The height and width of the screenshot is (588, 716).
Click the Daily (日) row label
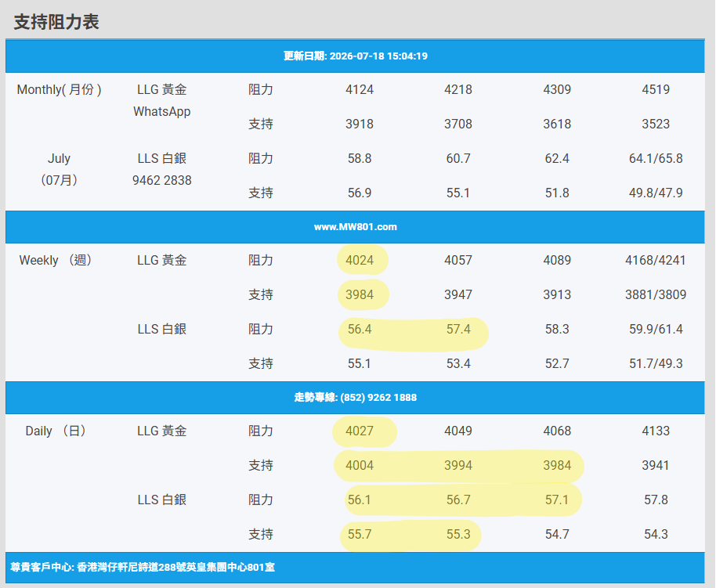pos(56,431)
